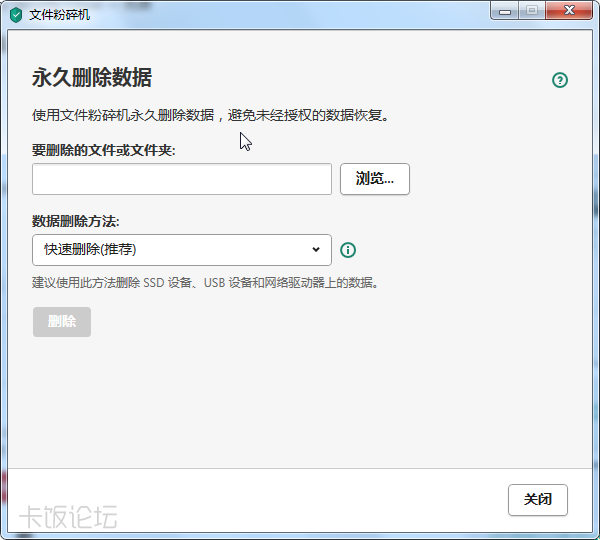Click the 要删除的文件或文件夹 label
Image resolution: width=600 pixels, height=540 pixels.
tap(104, 150)
